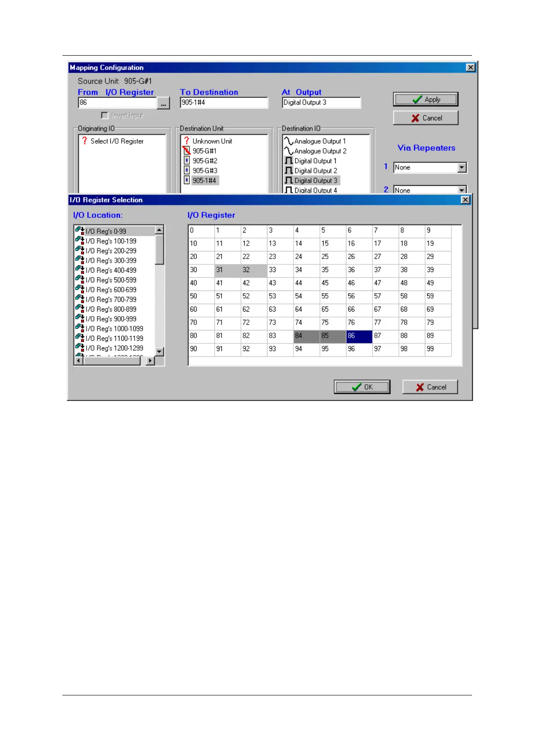Click the browse button next to I/O Register field

coord(163,103)
